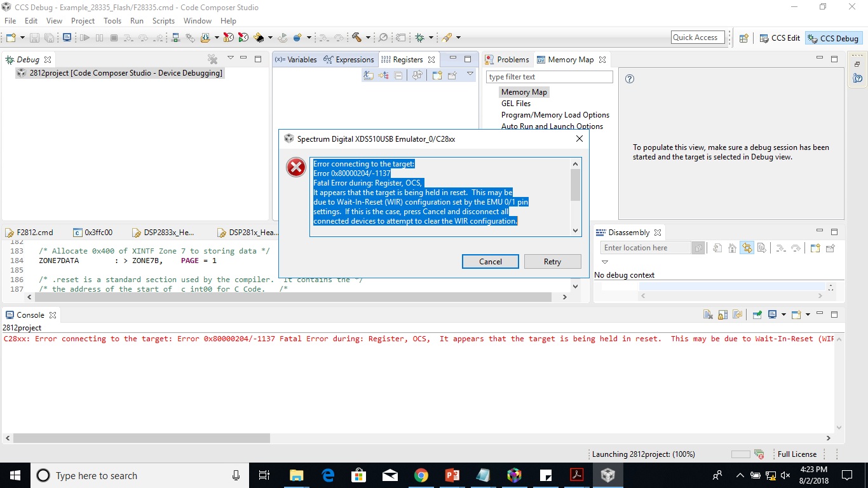The width and height of the screenshot is (868, 488).
Task: Click the Terminate (stop) debug icon
Action: pos(114,38)
